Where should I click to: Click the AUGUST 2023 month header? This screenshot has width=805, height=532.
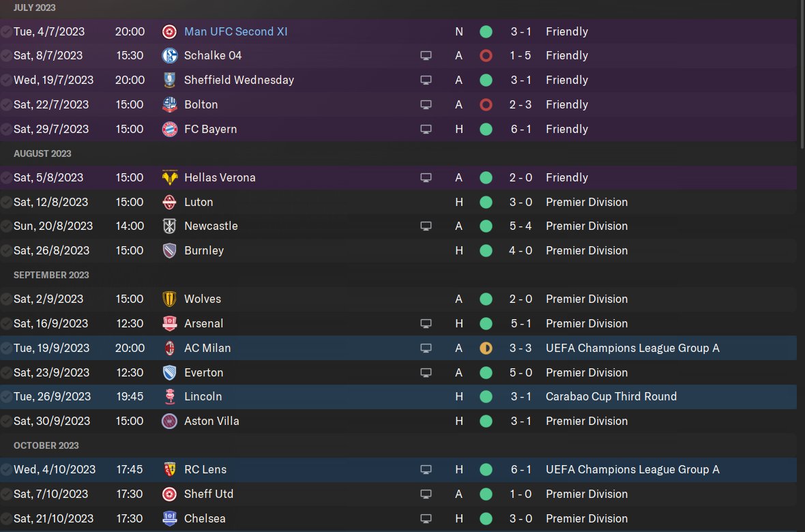click(x=42, y=153)
